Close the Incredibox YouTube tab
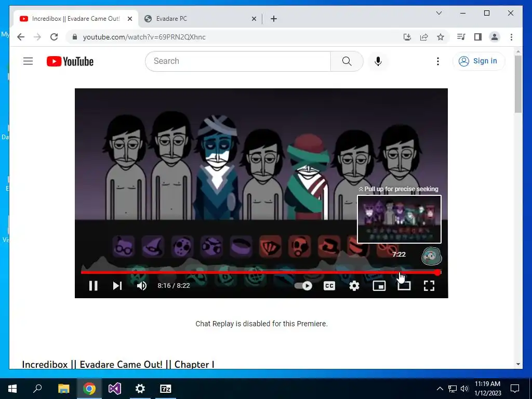The height and width of the screenshot is (399, 532). click(129, 19)
